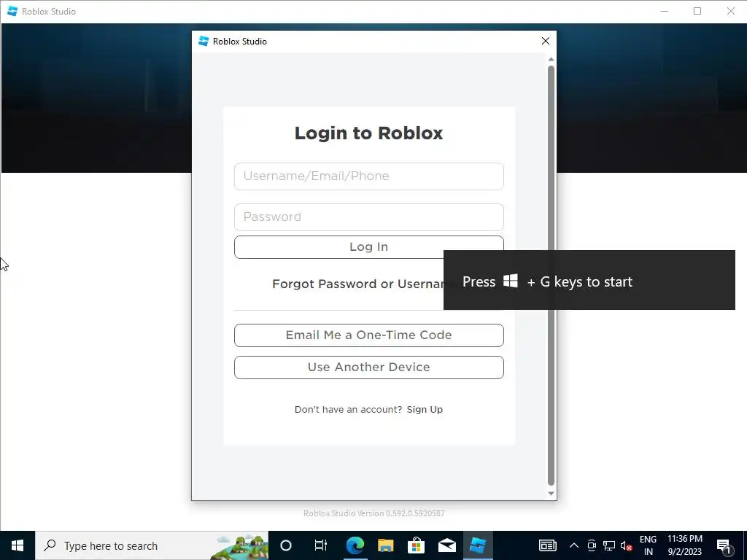Open ENG IN language indicator
Image resolution: width=747 pixels, height=560 pixels.
(648, 545)
